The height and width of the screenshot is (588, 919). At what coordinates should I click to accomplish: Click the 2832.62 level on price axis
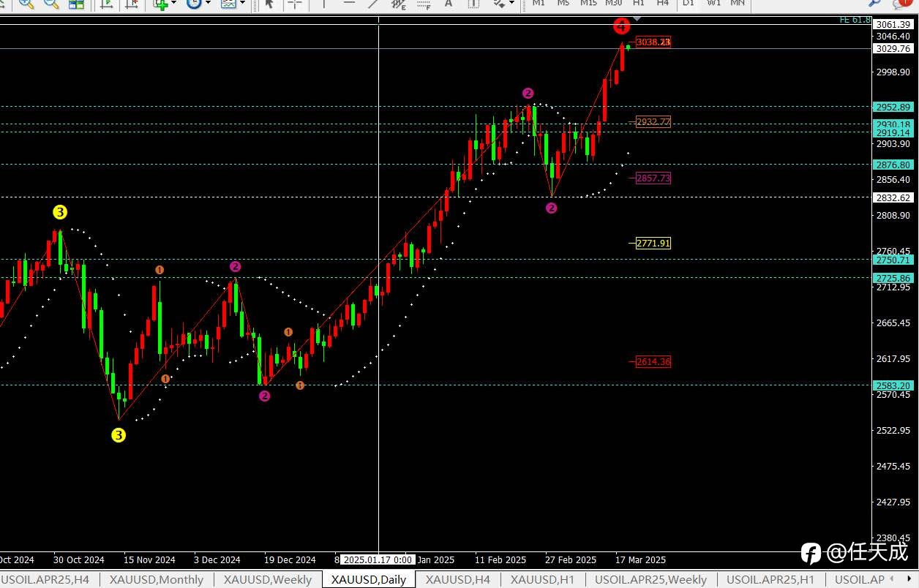click(893, 197)
